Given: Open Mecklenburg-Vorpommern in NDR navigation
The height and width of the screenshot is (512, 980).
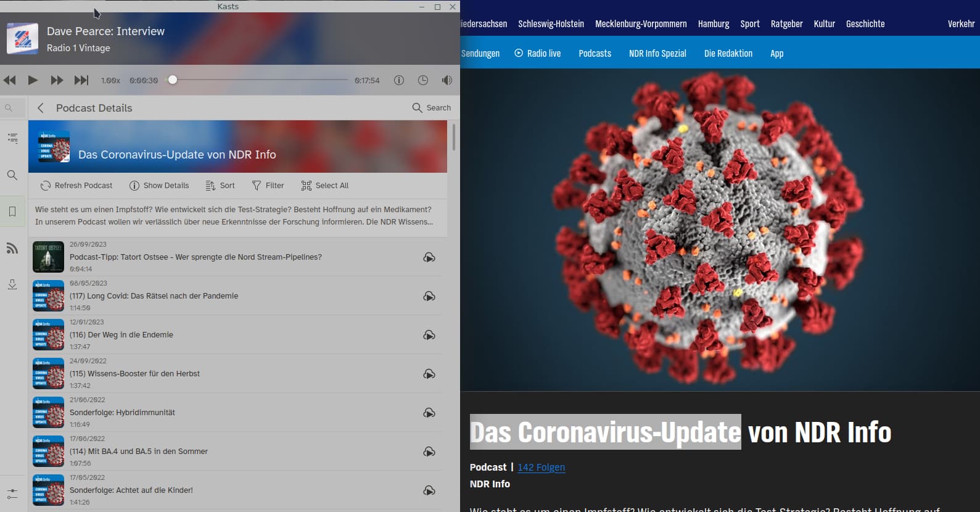Looking at the screenshot, I should coord(641,24).
